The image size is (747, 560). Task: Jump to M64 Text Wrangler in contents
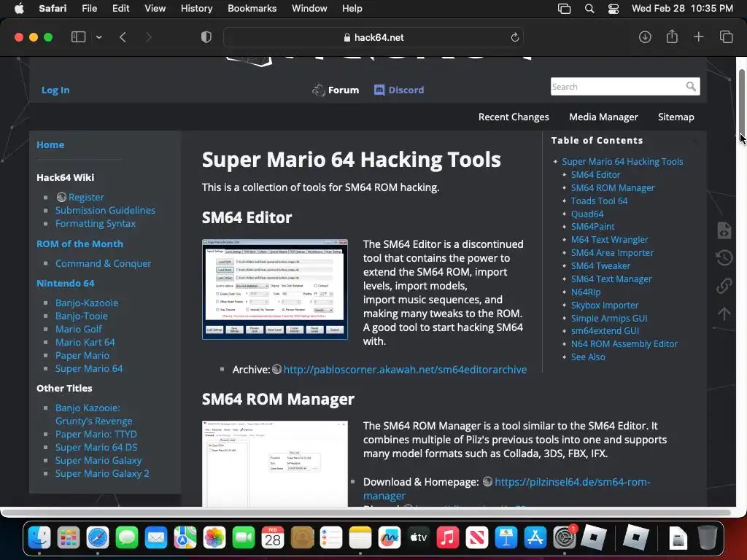(609, 239)
